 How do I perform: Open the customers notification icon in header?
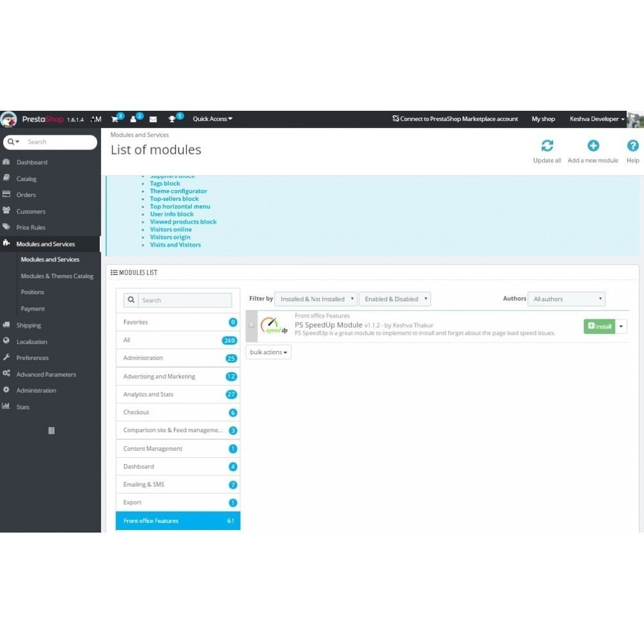133,119
